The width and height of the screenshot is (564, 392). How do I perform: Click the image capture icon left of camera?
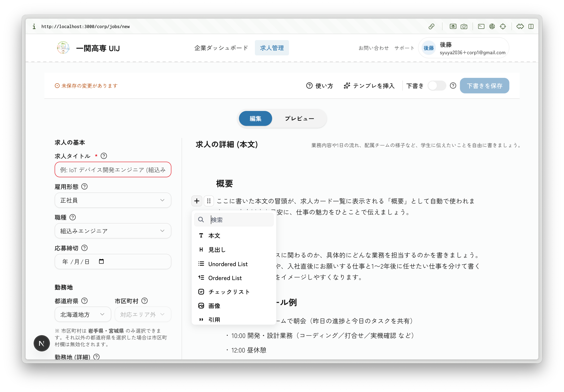(453, 27)
